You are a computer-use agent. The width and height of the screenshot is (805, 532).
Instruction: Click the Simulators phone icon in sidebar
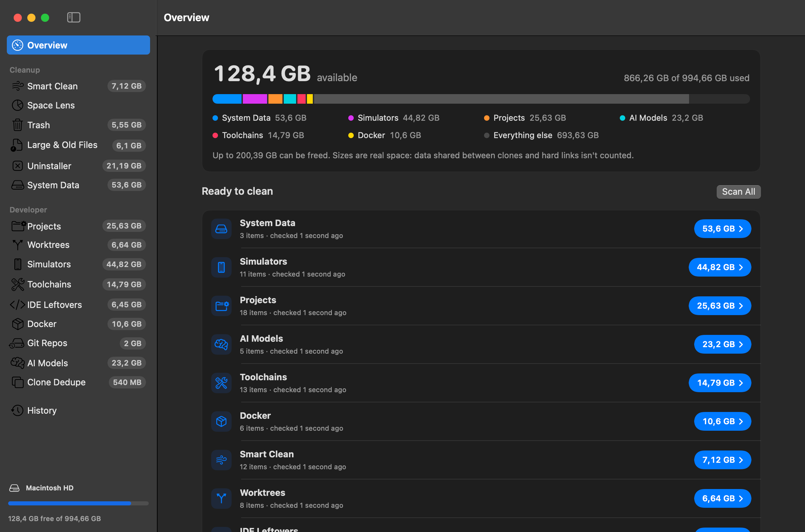17,264
